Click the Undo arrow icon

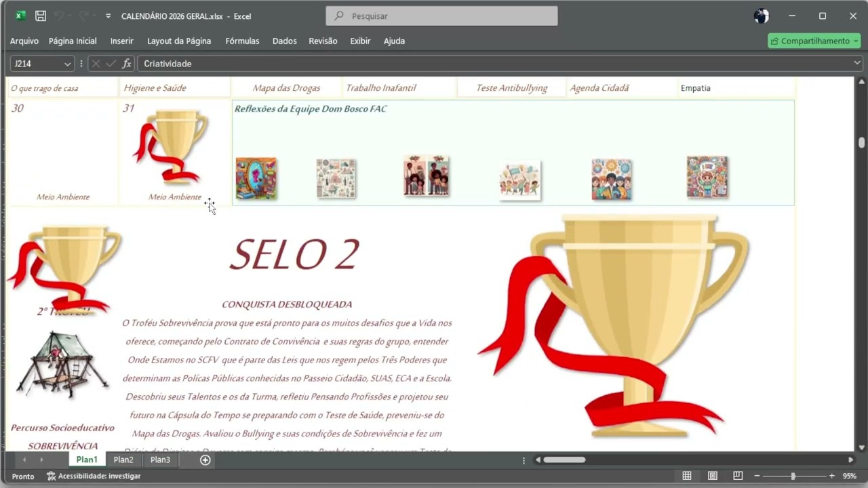[60, 16]
